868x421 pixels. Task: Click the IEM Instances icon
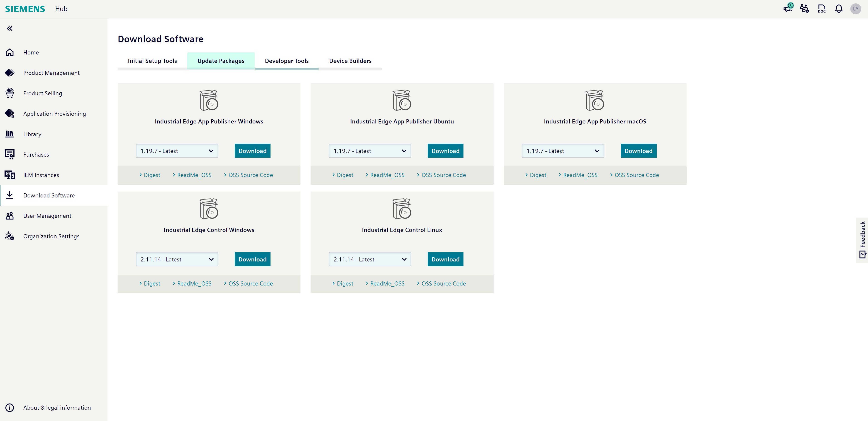click(10, 175)
